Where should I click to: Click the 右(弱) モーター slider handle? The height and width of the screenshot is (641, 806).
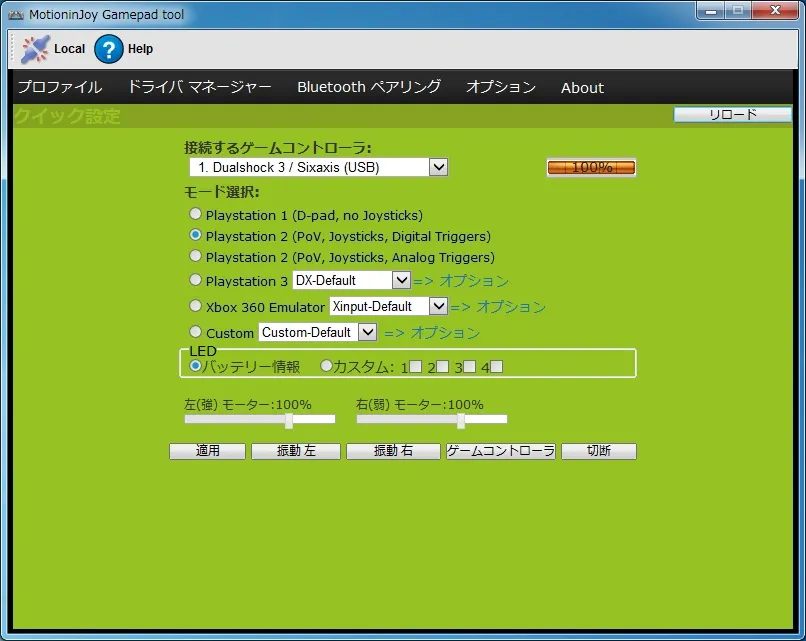[x=461, y=420]
